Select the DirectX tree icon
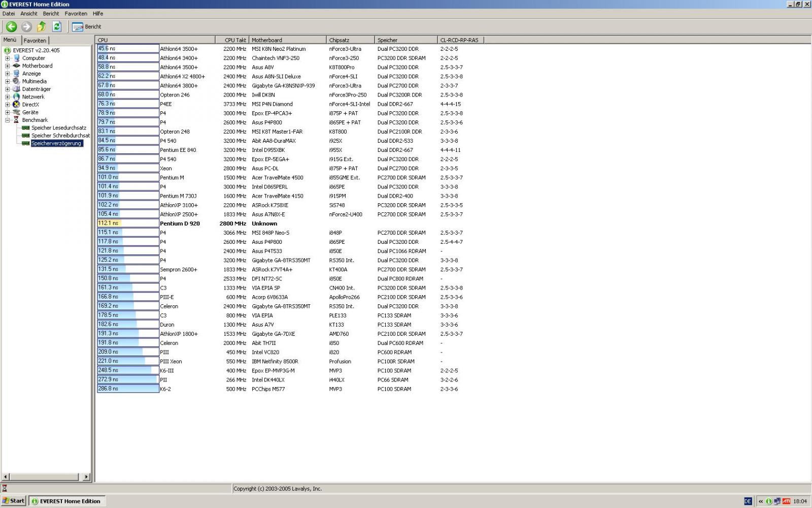This screenshot has height=508, width=812. [x=16, y=105]
